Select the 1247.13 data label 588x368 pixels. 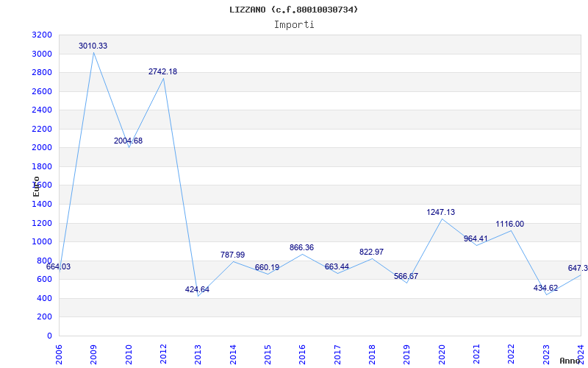440,212
